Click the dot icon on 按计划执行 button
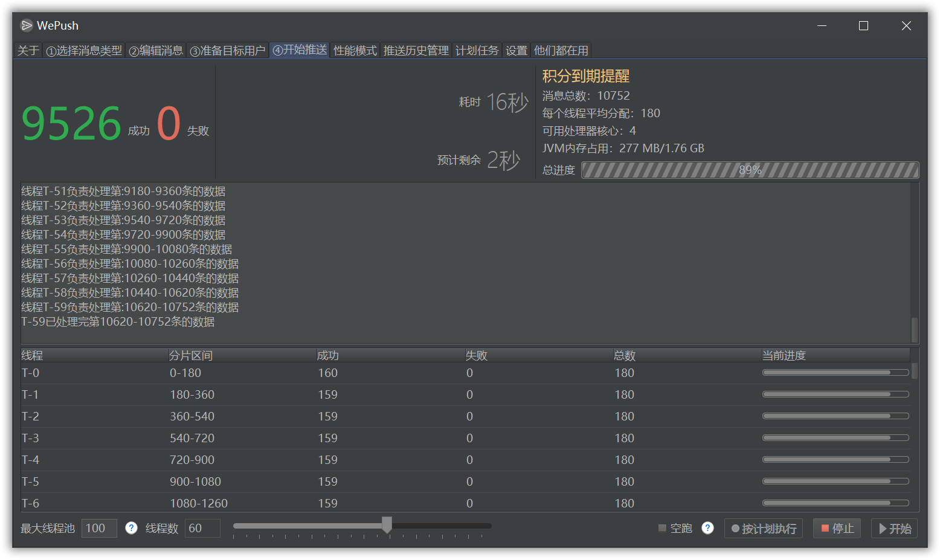Viewport: 940px width, 560px height. click(x=735, y=528)
